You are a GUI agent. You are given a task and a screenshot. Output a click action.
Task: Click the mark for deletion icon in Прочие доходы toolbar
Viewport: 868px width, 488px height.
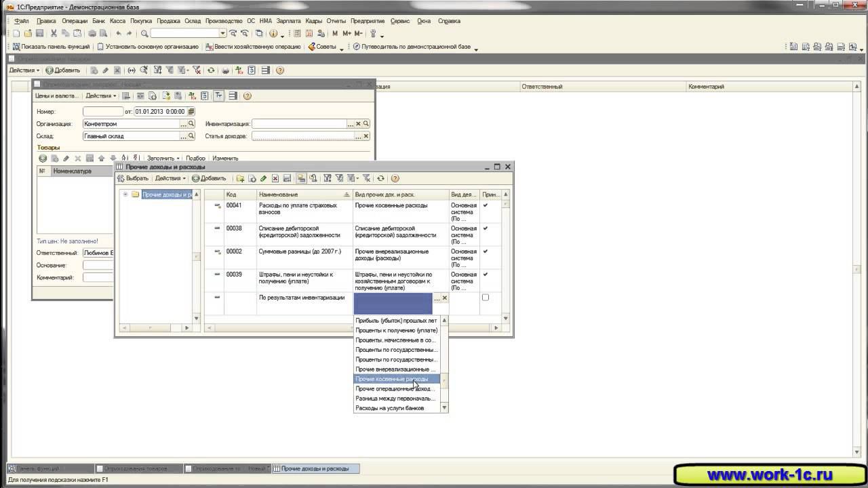pos(275,178)
